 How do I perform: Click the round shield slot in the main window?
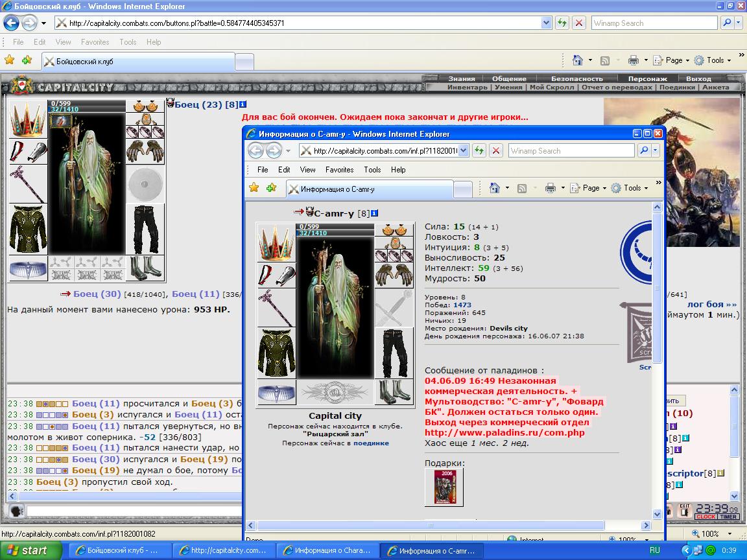coord(145,184)
